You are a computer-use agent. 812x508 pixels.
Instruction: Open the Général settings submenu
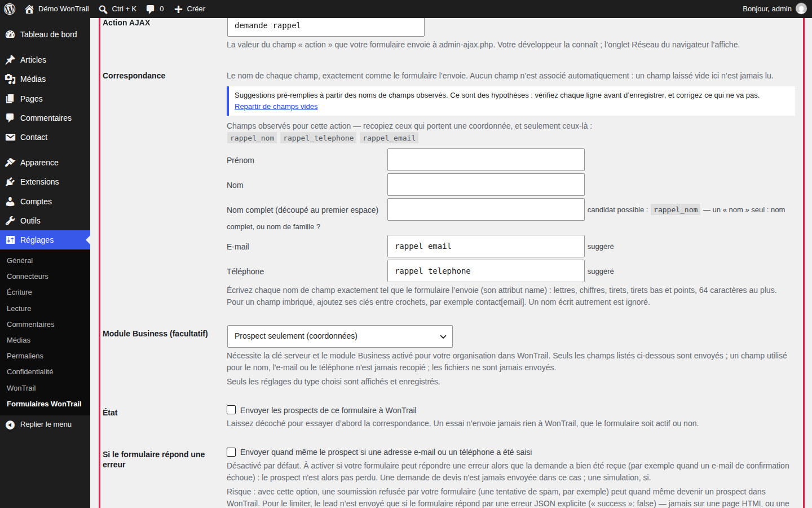[20, 261]
